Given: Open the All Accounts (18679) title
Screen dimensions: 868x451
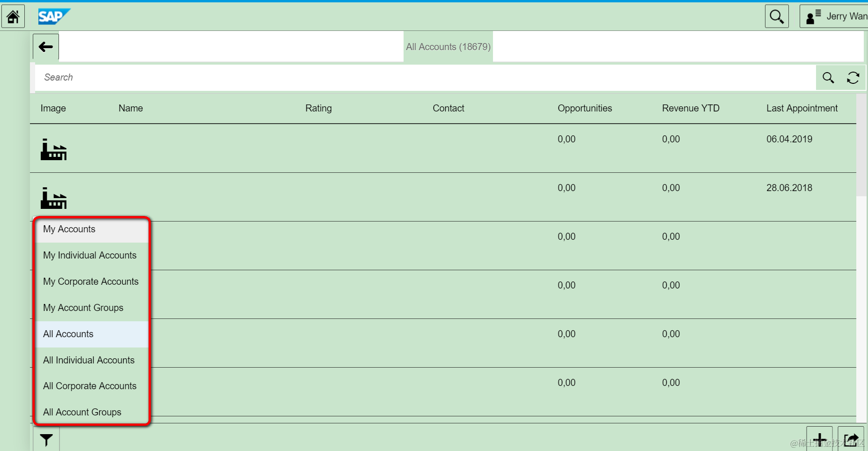Looking at the screenshot, I should pos(448,47).
